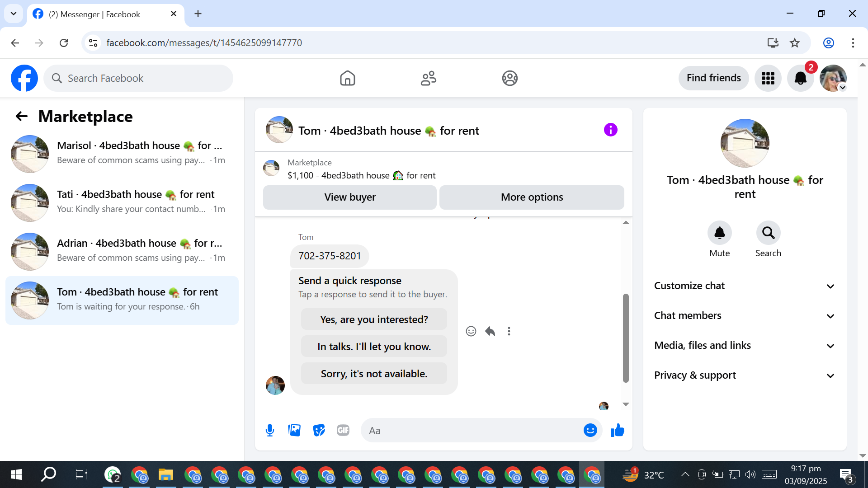The width and height of the screenshot is (868, 488).
Task: Focus the Search Facebook field
Action: tap(138, 78)
